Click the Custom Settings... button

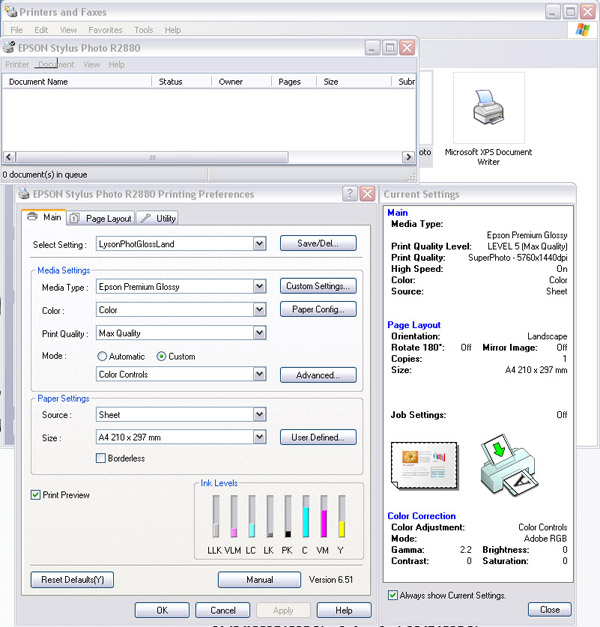pyautogui.click(x=318, y=286)
